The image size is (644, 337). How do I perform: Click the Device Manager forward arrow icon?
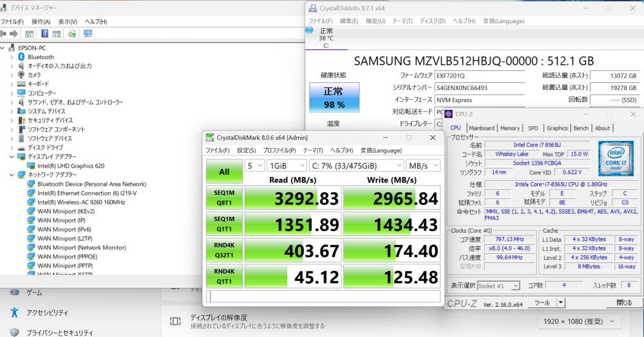[x=14, y=33]
